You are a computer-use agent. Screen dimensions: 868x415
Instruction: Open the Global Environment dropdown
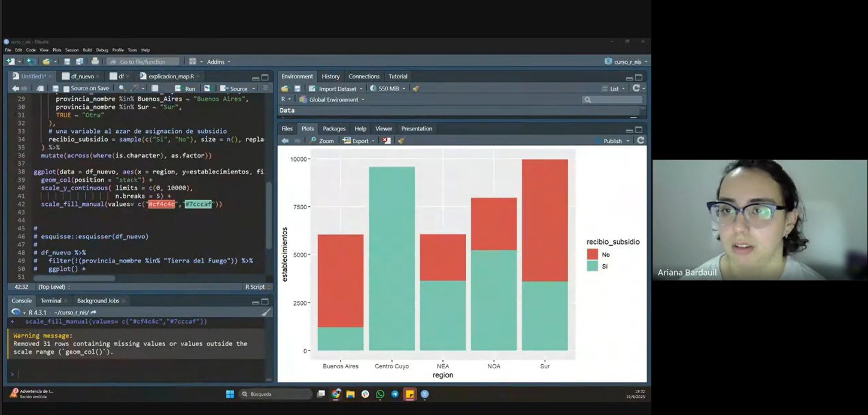333,100
